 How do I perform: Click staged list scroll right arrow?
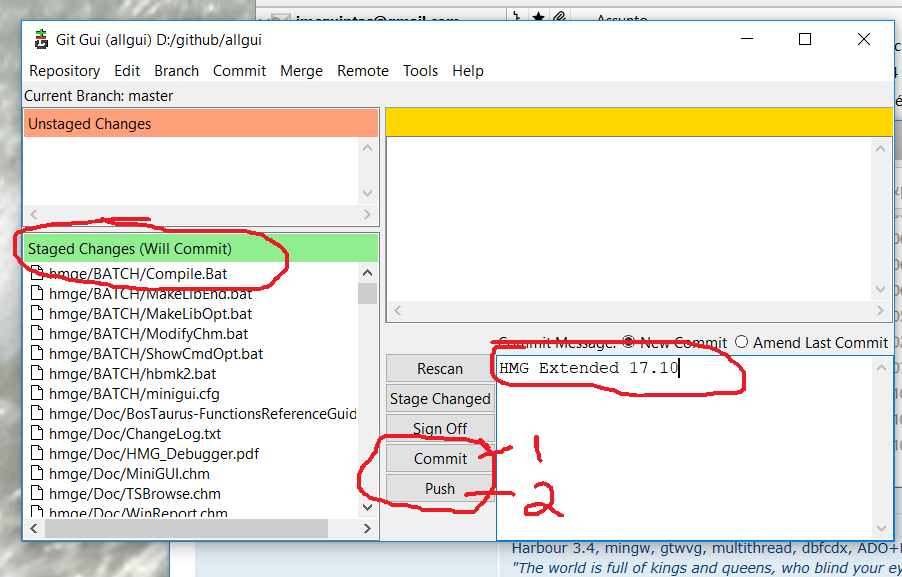point(367,528)
